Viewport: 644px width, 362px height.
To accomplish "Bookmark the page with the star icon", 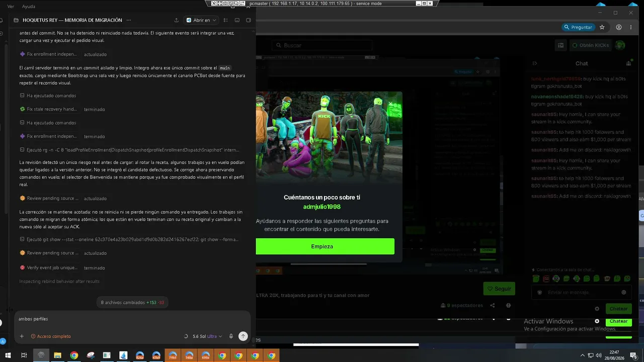I will [602, 27].
